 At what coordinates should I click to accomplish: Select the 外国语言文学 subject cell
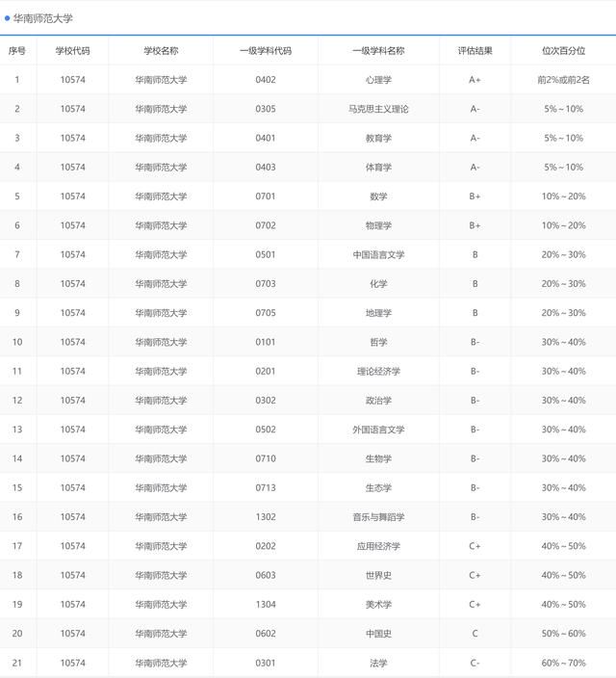click(378, 430)
